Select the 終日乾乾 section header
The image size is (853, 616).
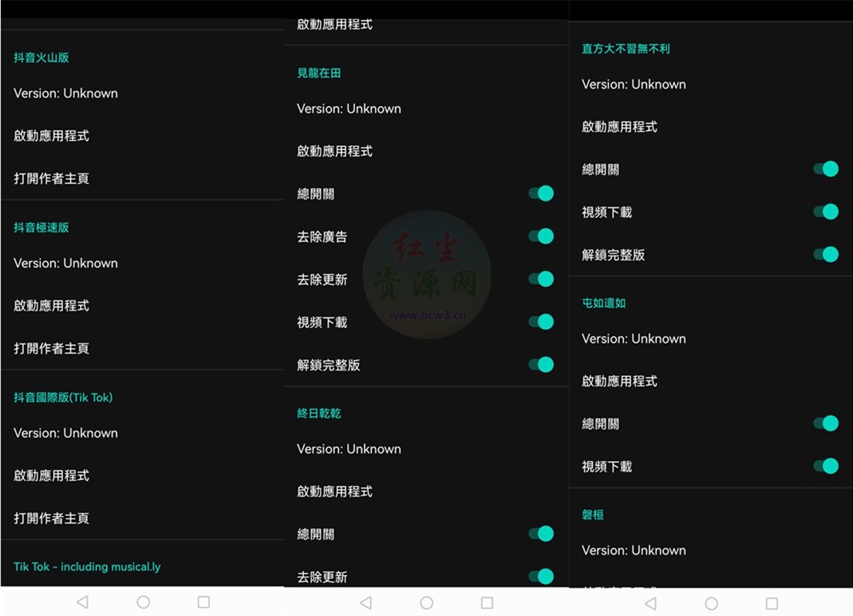[x=319, y=413]
